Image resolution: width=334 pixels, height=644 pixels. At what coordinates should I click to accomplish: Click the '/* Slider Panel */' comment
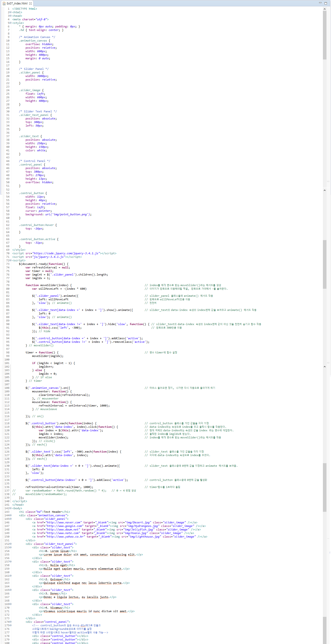(34, 69)
